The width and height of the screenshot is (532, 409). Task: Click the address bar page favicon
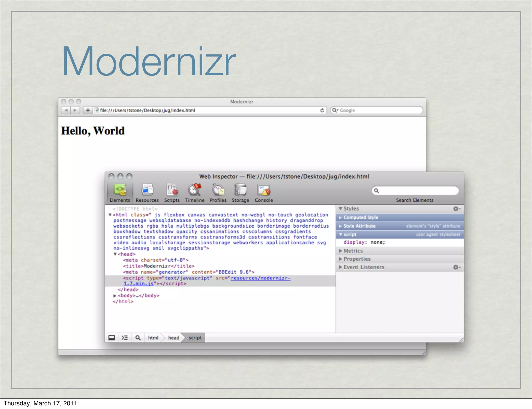(97, 110)
